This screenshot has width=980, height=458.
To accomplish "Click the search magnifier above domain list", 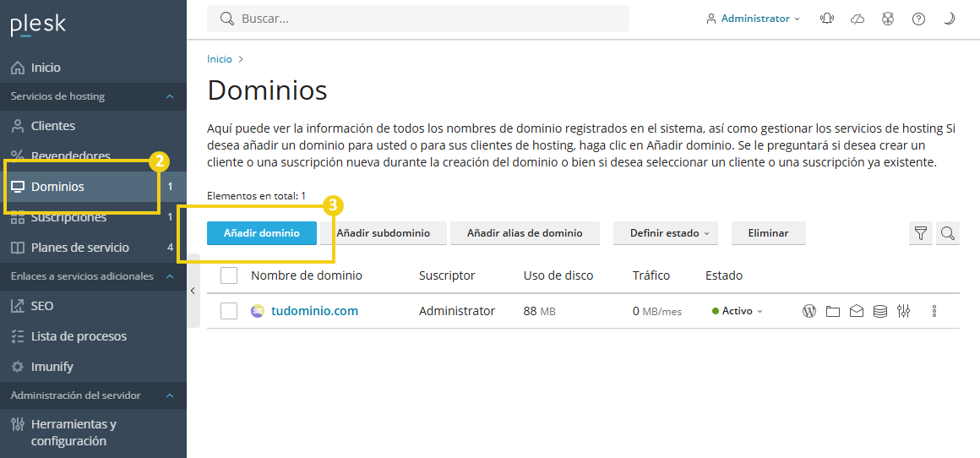I will (948, 233).
